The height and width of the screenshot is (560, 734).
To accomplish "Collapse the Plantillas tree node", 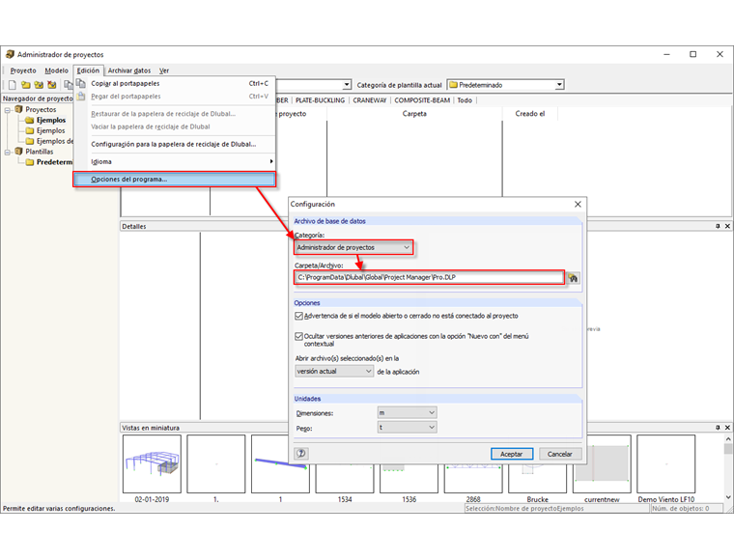I will pos(8,152).
